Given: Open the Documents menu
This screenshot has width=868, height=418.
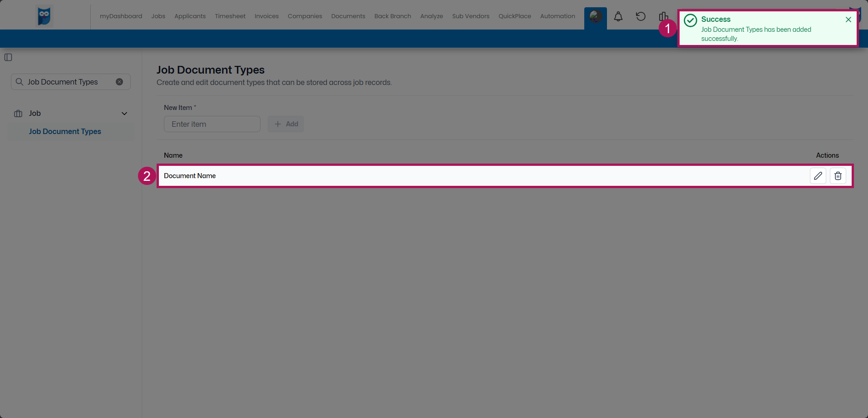Looking at the screenshot, I should 348,16.
